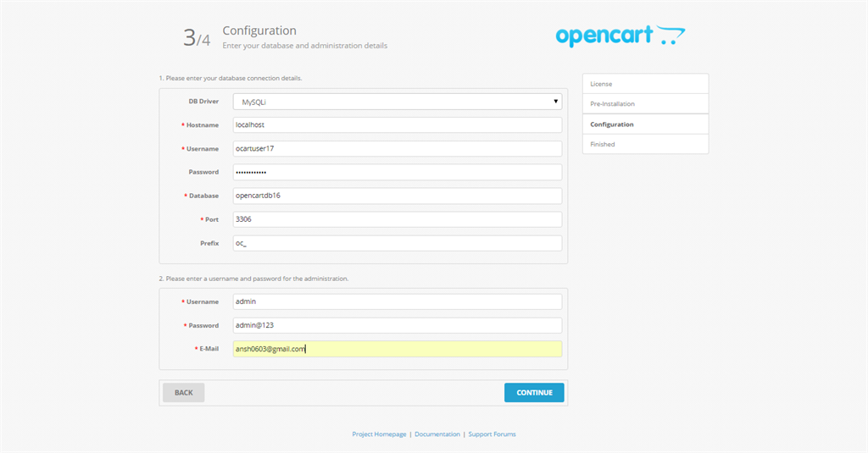Click the database Username field
868x453 pixels.
coord(398,149)
